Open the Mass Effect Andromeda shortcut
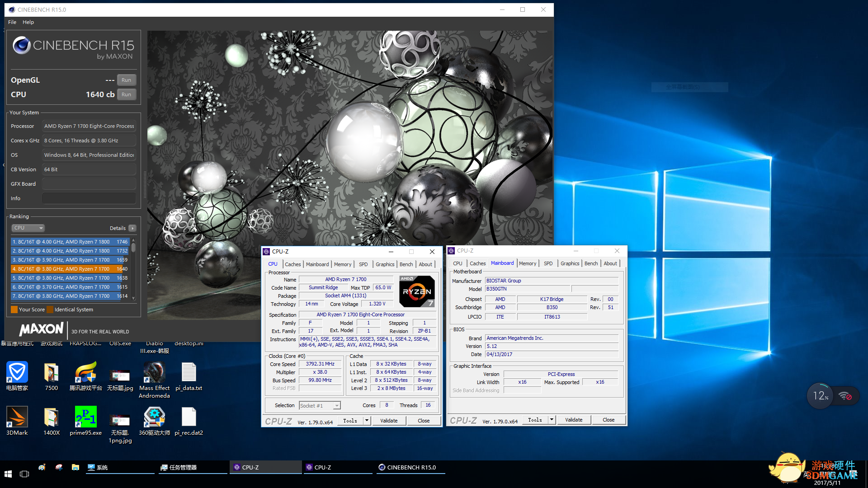Viewport: 868px width, 488px height. tap(154, 372)
